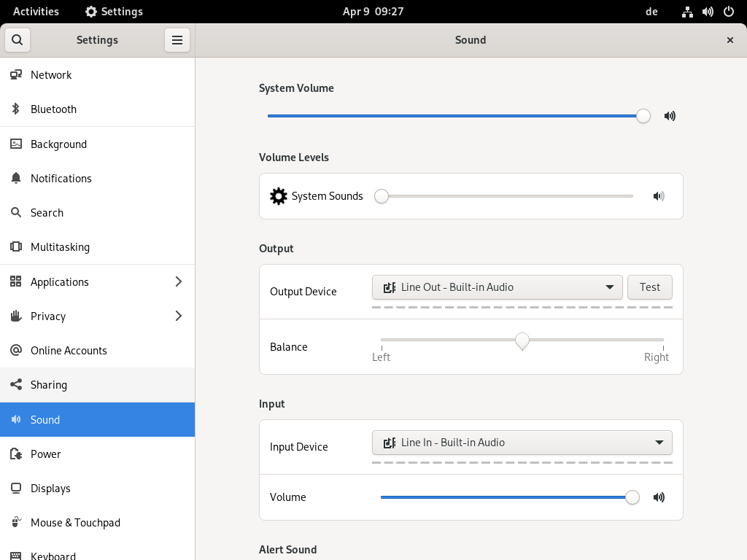
Task: Open the Output Device dropdown
Action: (497, 287)
